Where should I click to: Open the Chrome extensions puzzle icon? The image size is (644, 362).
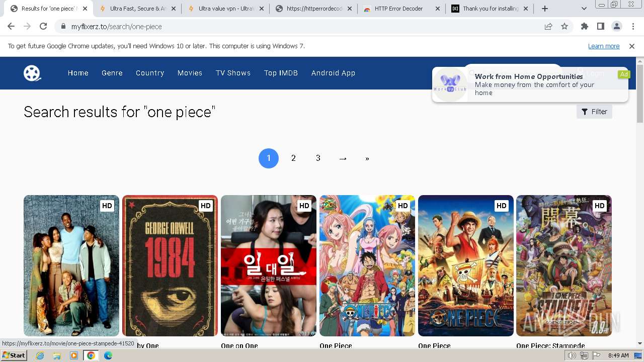[x=584, y=27]
